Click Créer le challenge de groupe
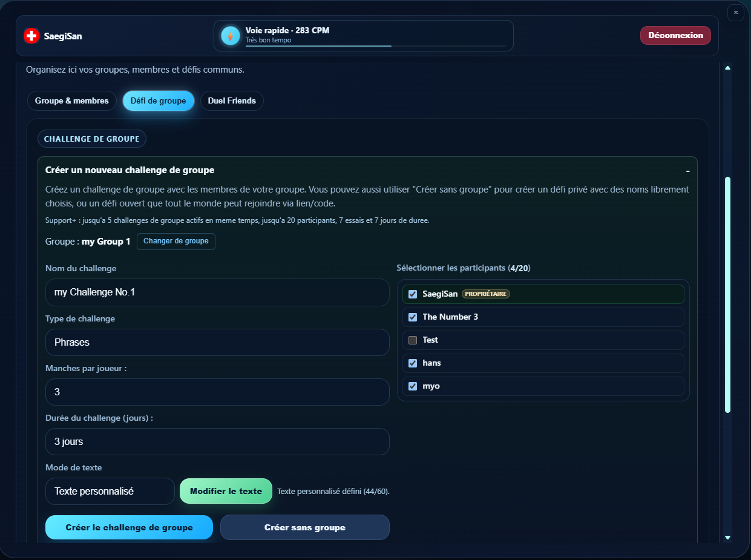751x560 pixels. [x=129, y=527]
